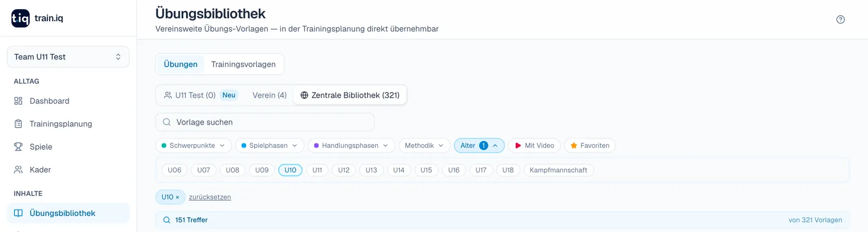The height and width of the screenshot is (232, 868).
Task: Switch to the Übungen tab
Action: tap(180, 64)
